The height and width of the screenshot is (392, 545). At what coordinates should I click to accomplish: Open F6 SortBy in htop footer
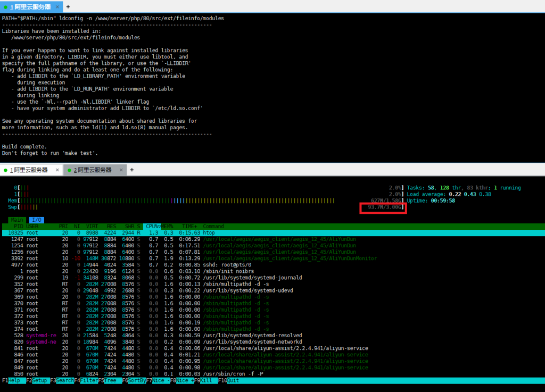[x=134, y=380]
